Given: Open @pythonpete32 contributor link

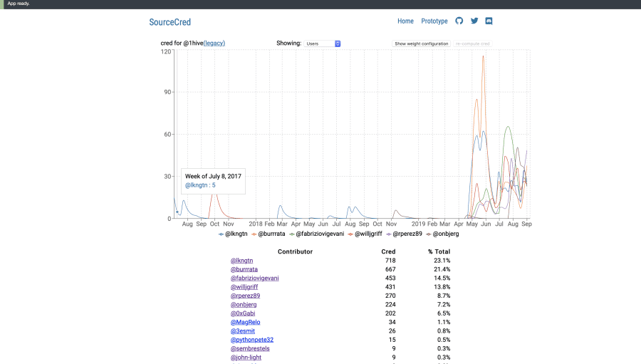Looking at the screenshot, I should [x=252, y=340].
